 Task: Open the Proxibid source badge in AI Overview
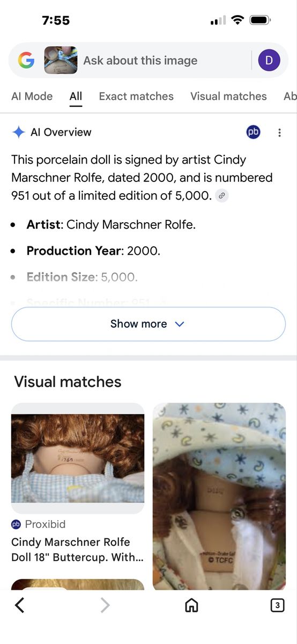point(253,132)
